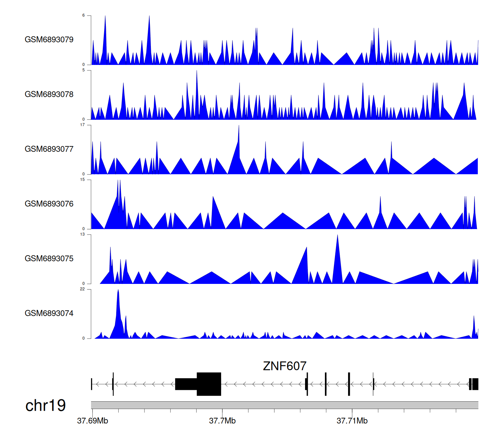
Task: Click the 37.71Mb axis label
Action: point(352,421)
